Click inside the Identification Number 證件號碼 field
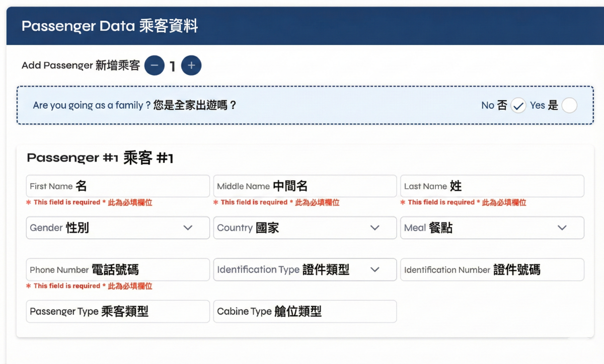Screen dimensions: 604x364 [x=492, y=269]
